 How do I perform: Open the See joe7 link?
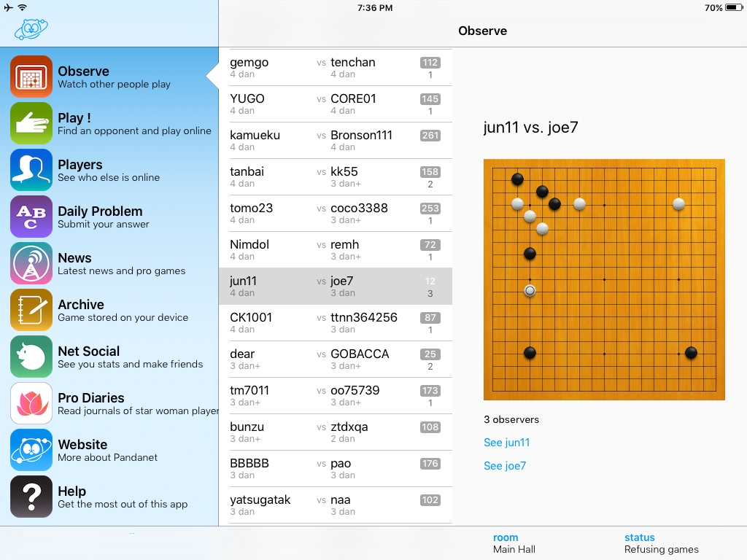tap(504, 466)
